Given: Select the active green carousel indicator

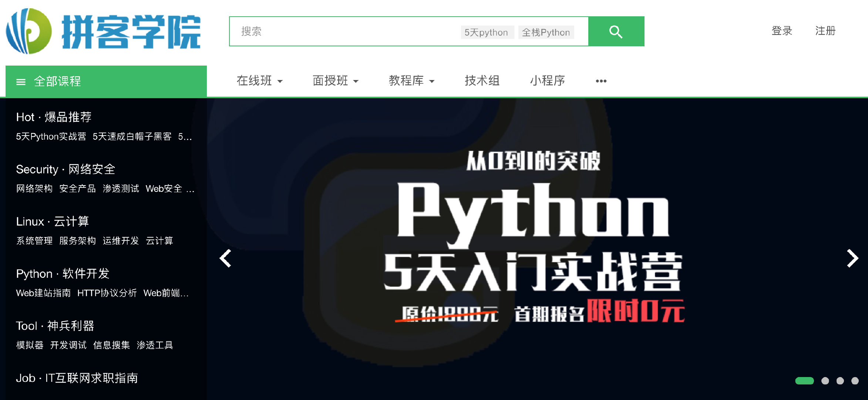Looking at the screenshot, I should pyautogui.click(x=804, y=381).
